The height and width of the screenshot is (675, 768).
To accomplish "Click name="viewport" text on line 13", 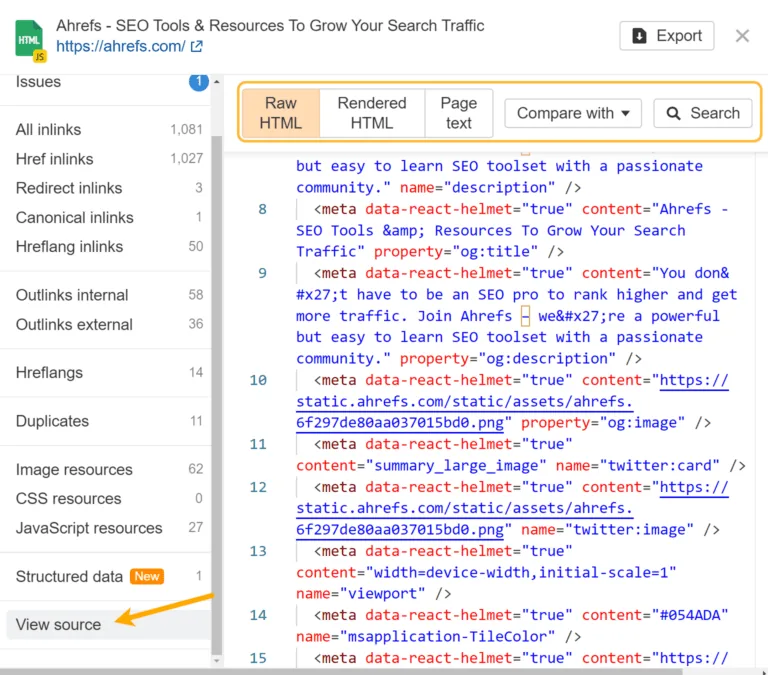I will tap(360, 594).
